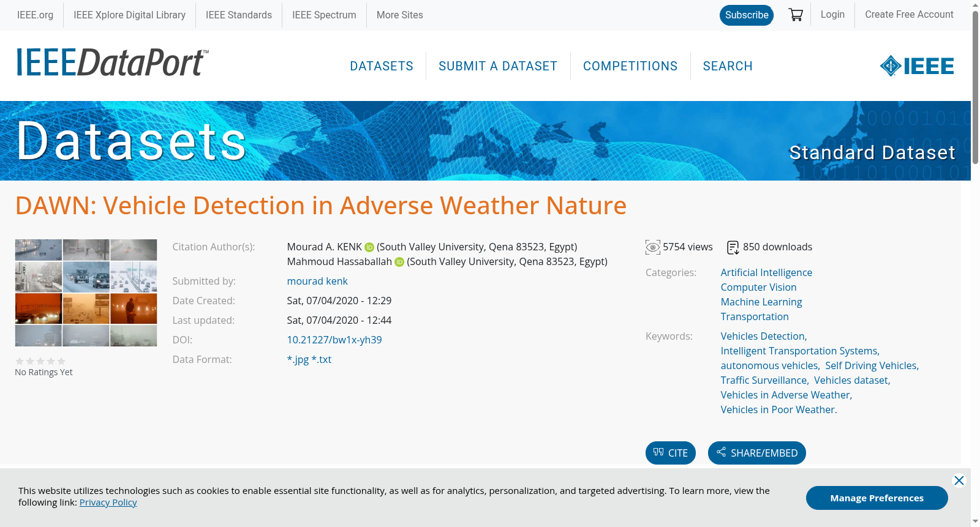
Task: Open Mourad A. KENK's ORCID icon
Action: pos(369,247)
